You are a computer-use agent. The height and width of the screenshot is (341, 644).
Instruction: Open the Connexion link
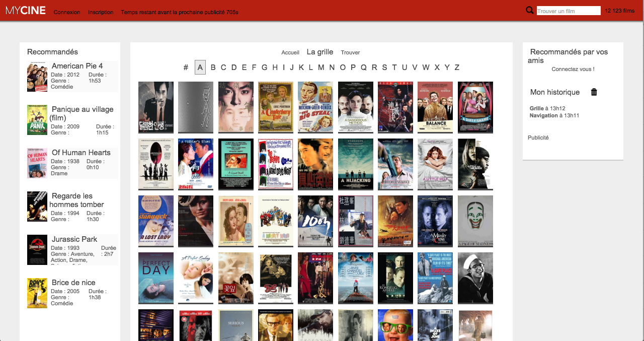(67, 12)
